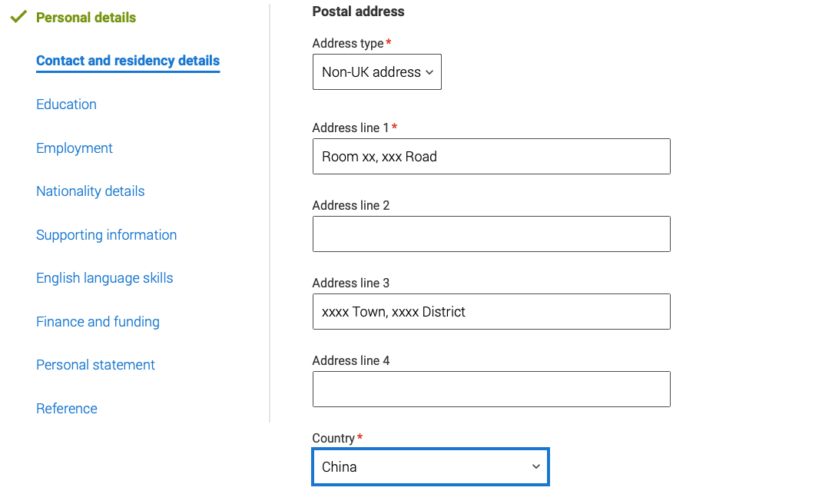This screenshot has height=504, width=822.
Task: Open the Reference section
Action: [67, 409]
